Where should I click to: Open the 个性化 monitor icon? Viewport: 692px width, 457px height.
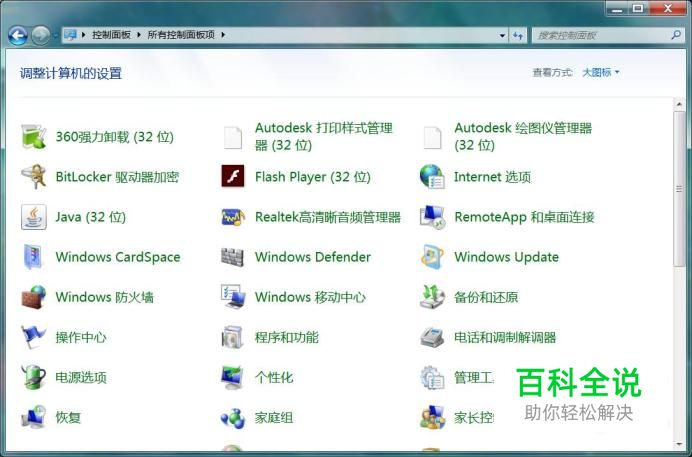233,377
